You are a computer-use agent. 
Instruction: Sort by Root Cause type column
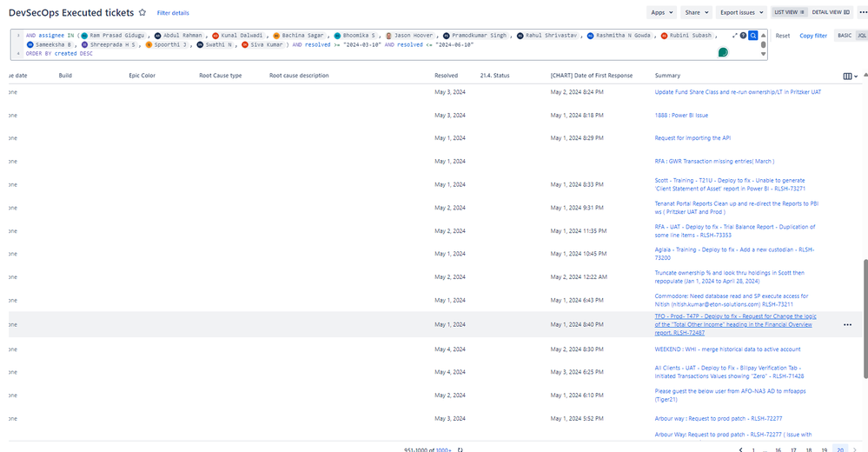point(221,76)
